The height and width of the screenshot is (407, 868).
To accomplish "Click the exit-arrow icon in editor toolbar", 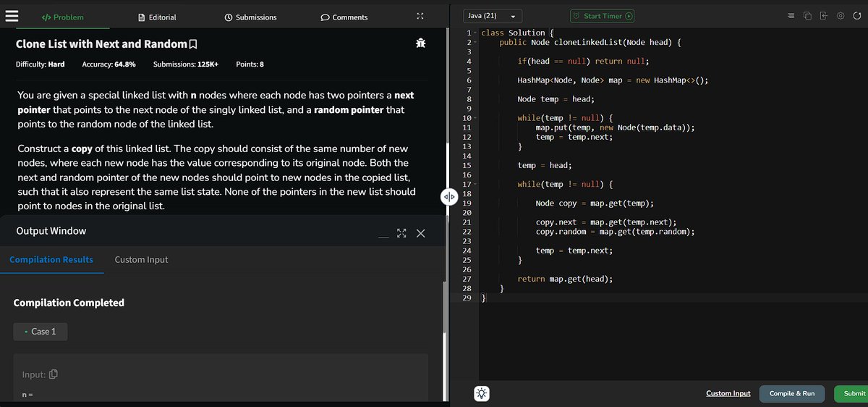I will (823, 16).
